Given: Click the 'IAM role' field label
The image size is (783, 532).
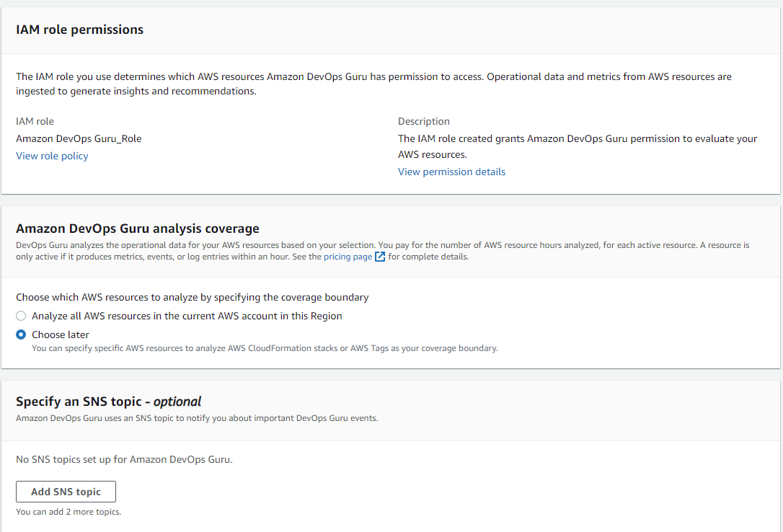Looking at the screenshot, I should (x=35, y=121).
